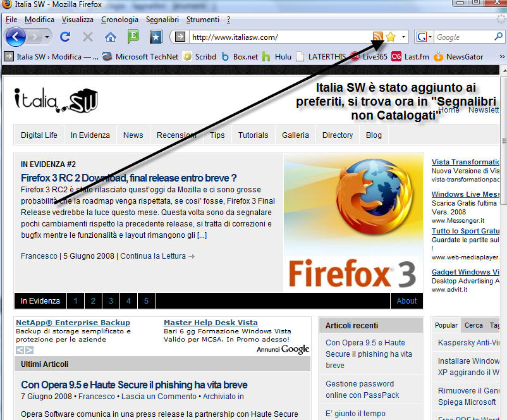The width and height of the screenshot is (507, 420).
Task: Open the Box.net bookmark
Action: coord(240,57)
